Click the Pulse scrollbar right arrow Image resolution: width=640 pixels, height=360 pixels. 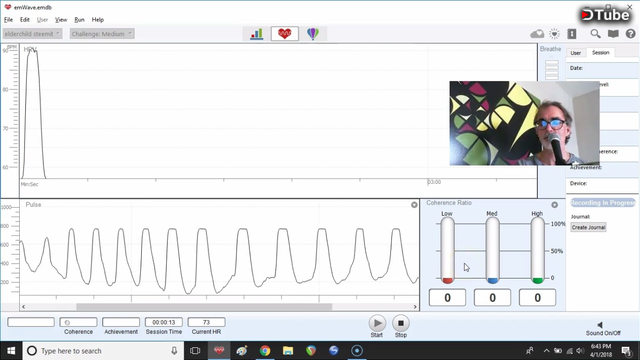point(415,307)
